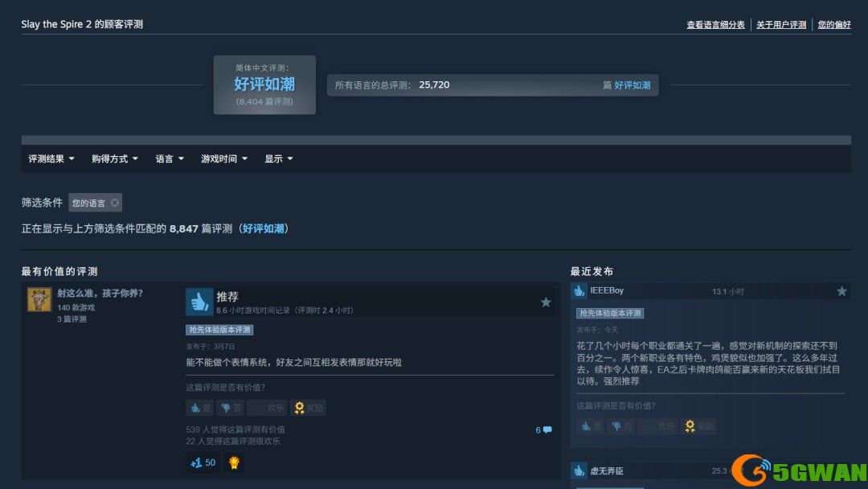This screenshot has width=868, height=489.
Task: Open the 游戏时间 filter dropdown
Action: pyautogui.click(x=223, y=159)
